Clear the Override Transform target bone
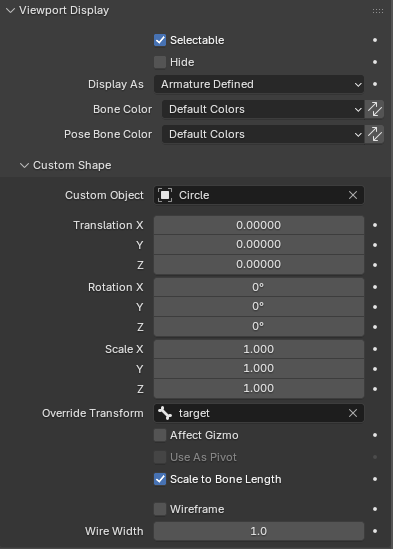 (353, 413)
